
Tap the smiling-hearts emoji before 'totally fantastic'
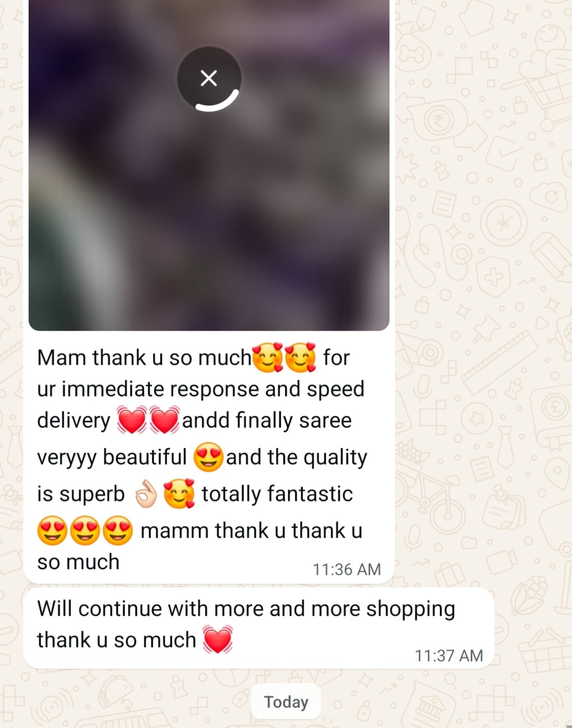179,494
